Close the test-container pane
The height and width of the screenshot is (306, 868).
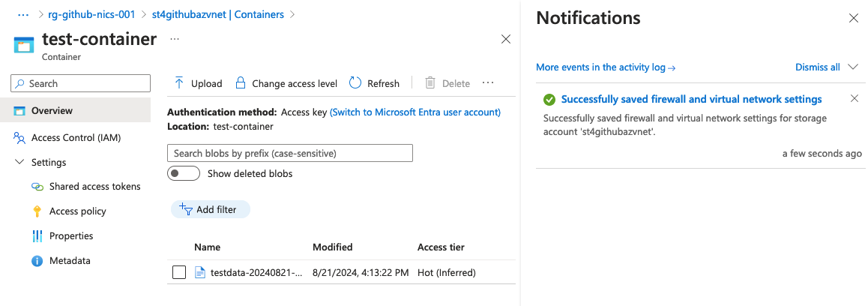pos(505,39)
